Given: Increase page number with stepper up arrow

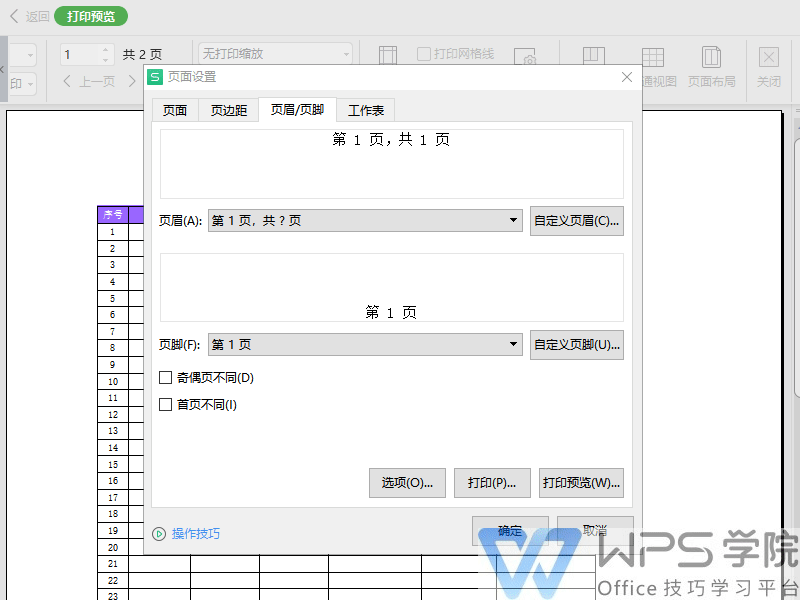Looking at the screenshot, I should (x=106, y=49).
